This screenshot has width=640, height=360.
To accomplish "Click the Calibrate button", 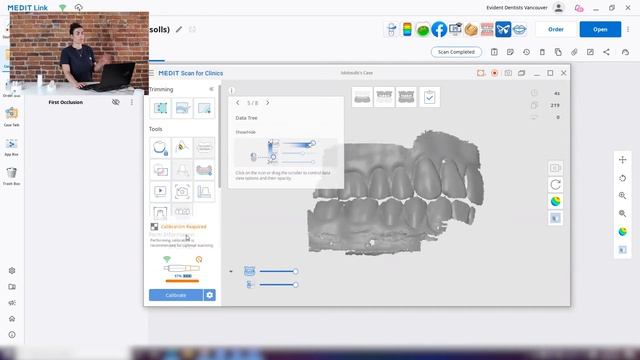I will [x=176, y=295].
